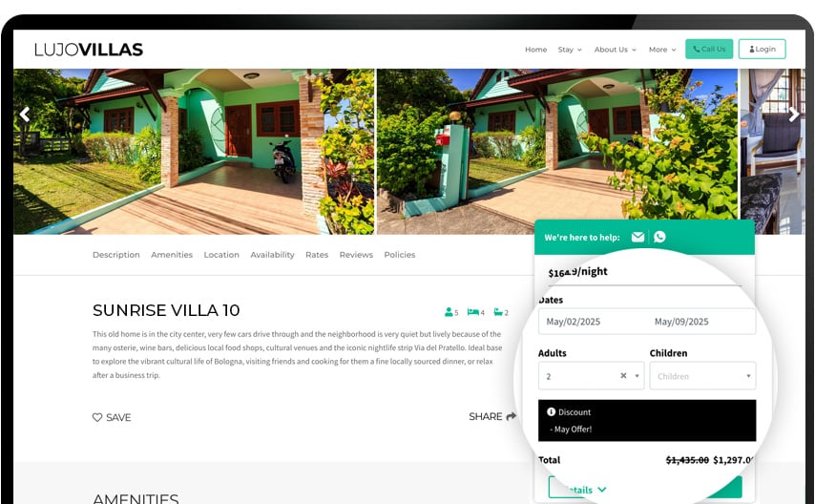Switch to the Amenities tab

click(172, 254)
